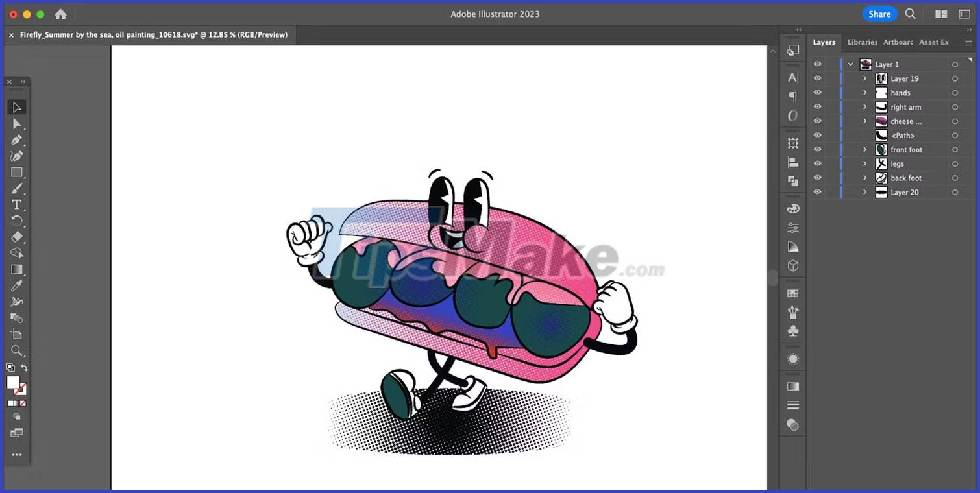Select the Direct Selection tool
Image resolution: width=980 pixels, height=493 pixels.
pos(16,123)
